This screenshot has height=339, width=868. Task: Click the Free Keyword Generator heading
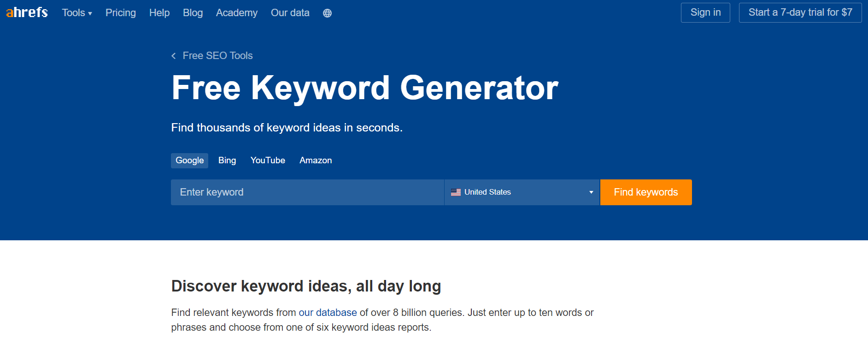365,88
